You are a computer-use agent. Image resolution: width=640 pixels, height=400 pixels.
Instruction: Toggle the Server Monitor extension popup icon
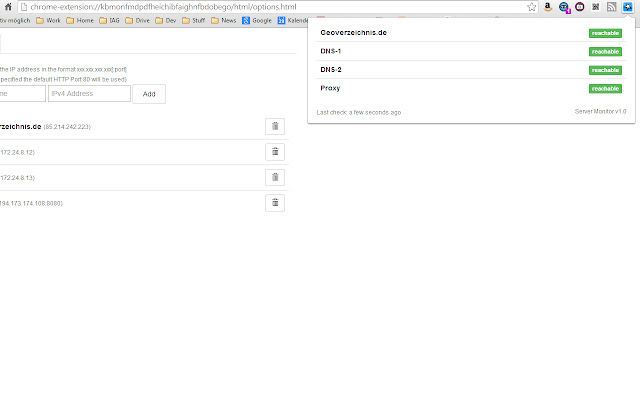pyautogui.click(x=627, y=7)
